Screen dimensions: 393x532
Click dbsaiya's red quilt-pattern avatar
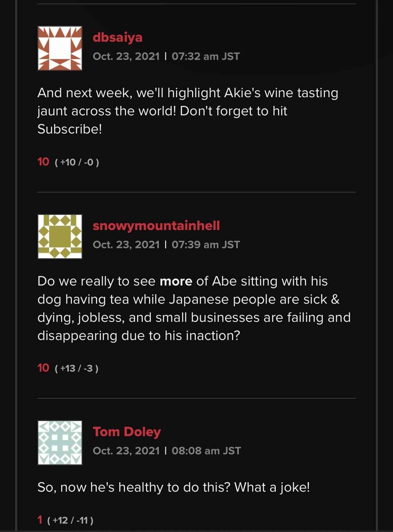60,48
